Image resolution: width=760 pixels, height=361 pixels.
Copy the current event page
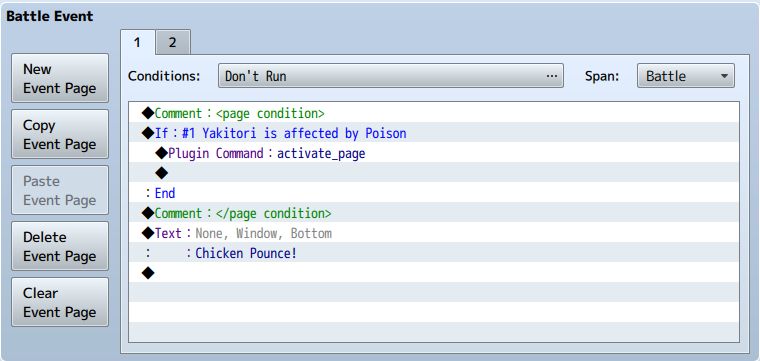(x=60, y=134)
